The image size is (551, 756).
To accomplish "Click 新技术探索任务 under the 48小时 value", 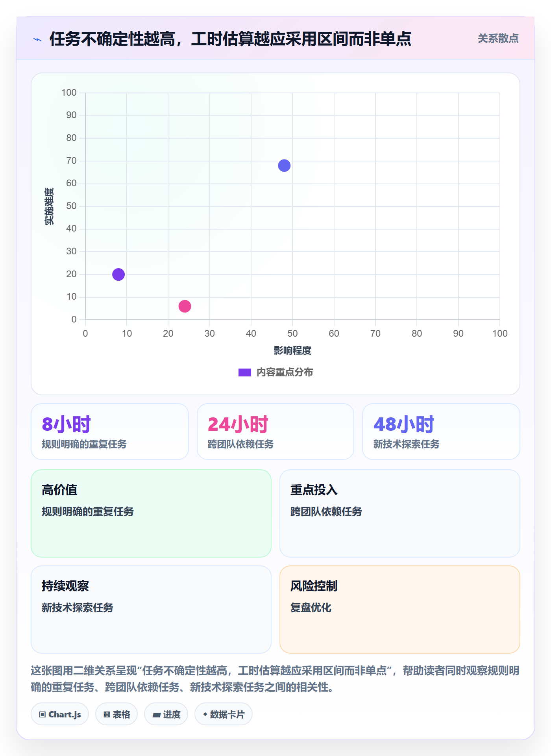I will coord(406,444).
